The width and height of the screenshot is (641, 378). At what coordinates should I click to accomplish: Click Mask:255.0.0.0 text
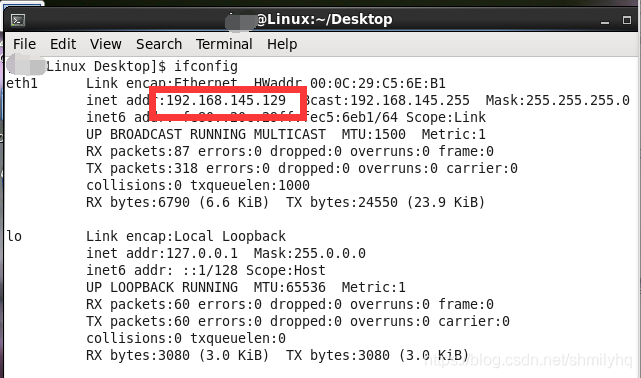click(309, 253)
